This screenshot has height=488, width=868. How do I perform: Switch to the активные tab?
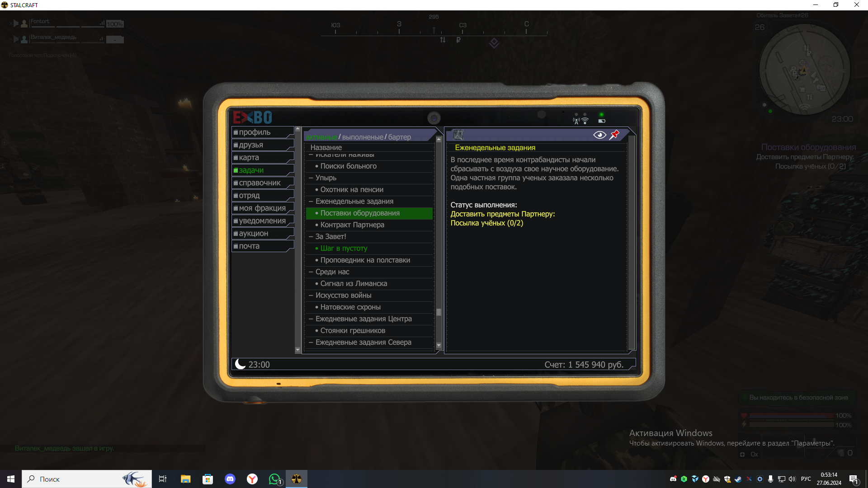pos(321,137)
